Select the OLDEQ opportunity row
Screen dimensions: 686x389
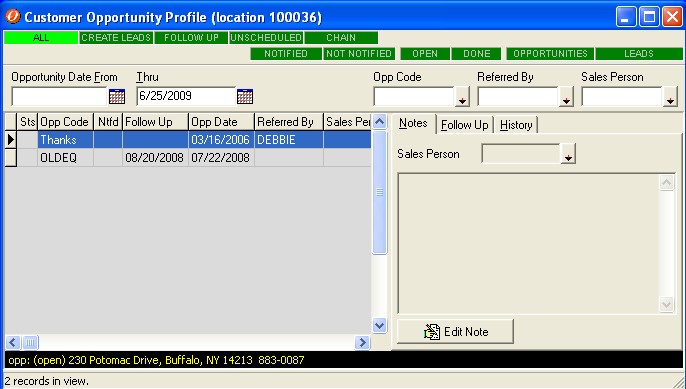(188, 158)
